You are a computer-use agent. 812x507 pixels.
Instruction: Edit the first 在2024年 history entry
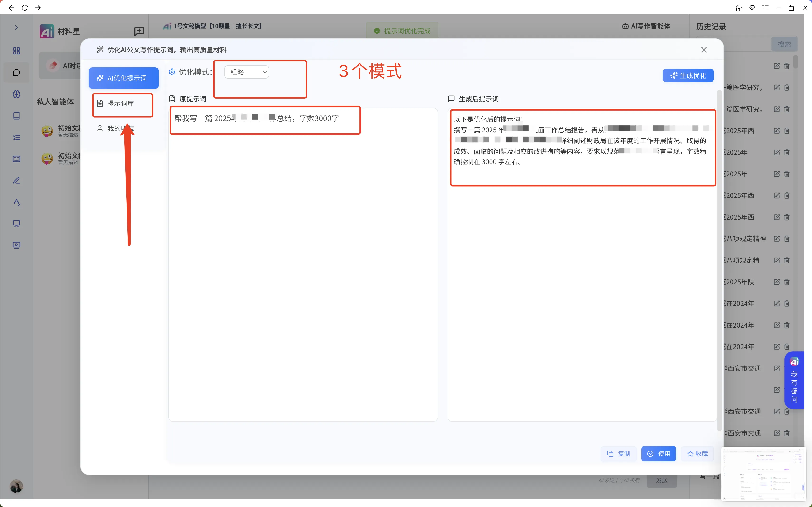point(776,303)
